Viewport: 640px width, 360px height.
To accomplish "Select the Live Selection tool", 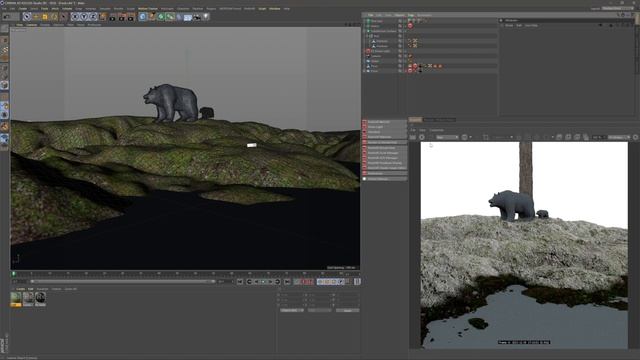I will [x=27, y=17].
